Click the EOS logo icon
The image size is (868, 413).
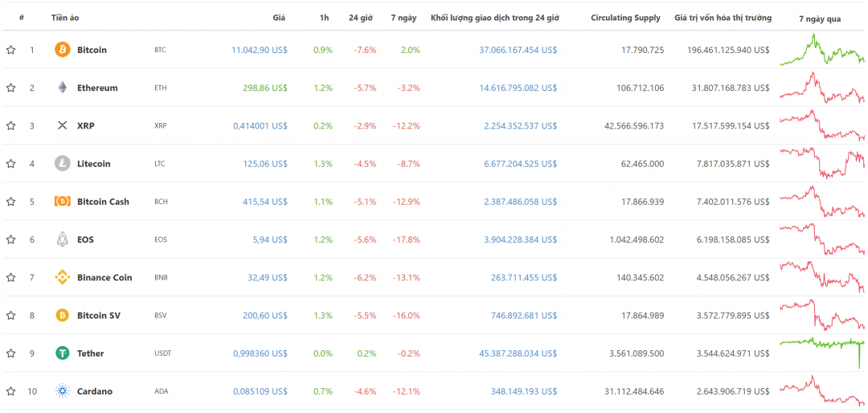(x=63, y=239)
